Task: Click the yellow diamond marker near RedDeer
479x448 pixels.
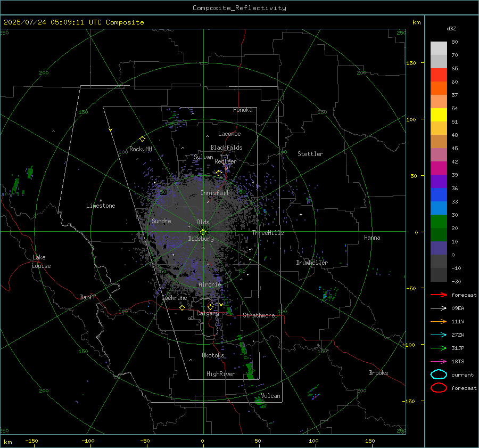Action: coord(219,173)
